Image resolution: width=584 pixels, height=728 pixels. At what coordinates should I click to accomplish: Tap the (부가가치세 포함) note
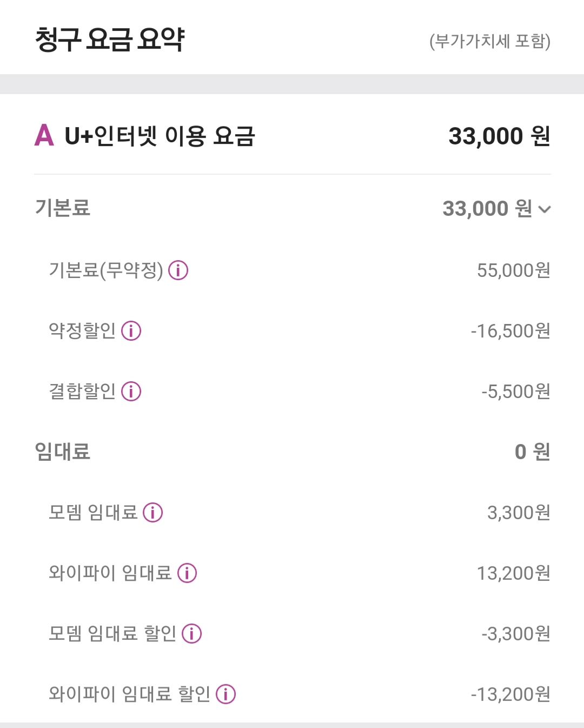[489, 41]
